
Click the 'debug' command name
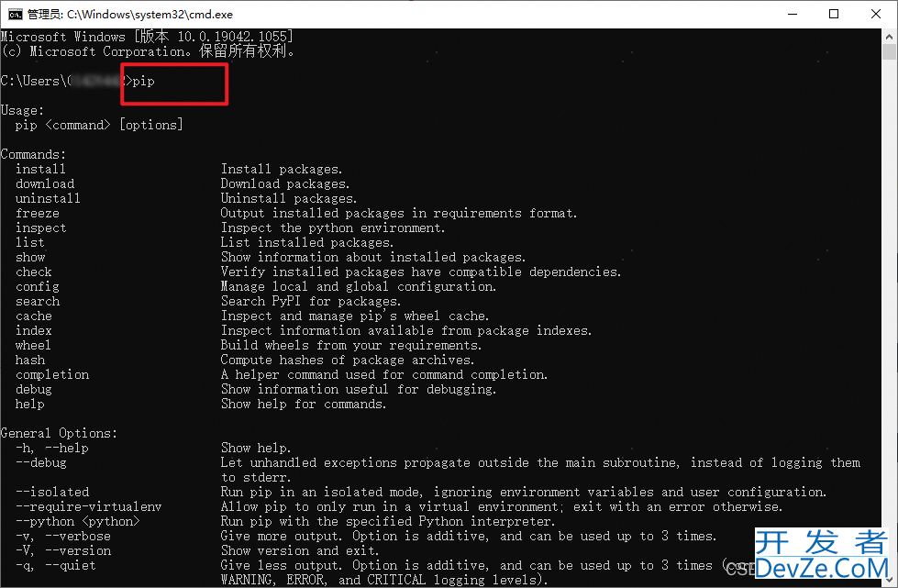tap(34, 390)
